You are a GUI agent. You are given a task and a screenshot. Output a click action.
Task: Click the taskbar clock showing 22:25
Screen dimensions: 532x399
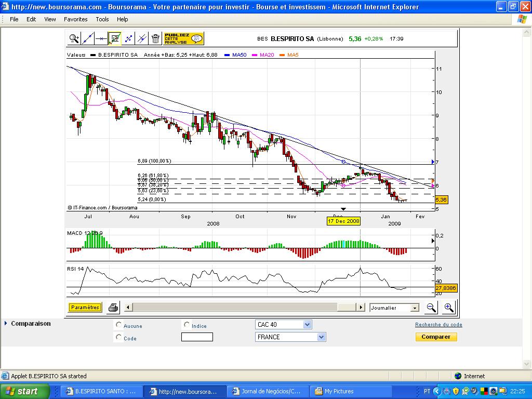click(x=517, y=392)
